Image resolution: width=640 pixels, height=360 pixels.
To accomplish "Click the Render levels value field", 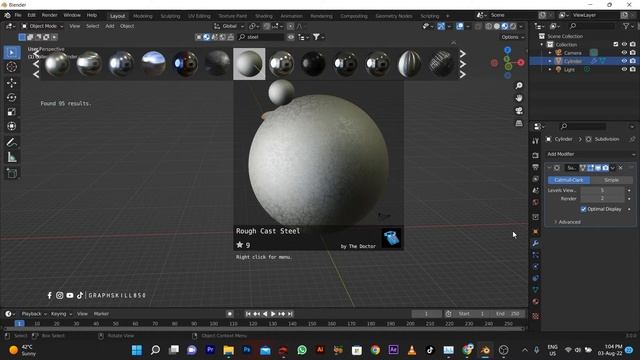I will click(x=602, y=198).
